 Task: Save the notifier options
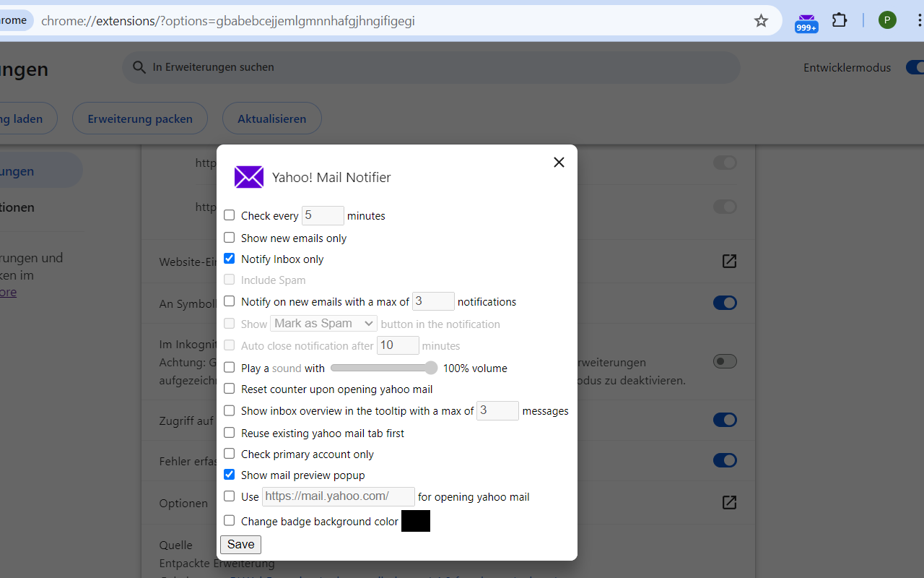240,545
